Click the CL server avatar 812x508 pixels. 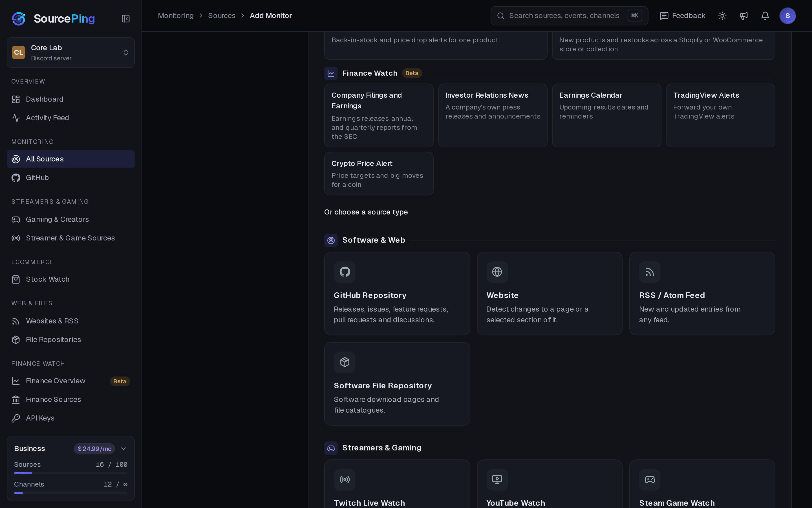[x=18, y=52]
